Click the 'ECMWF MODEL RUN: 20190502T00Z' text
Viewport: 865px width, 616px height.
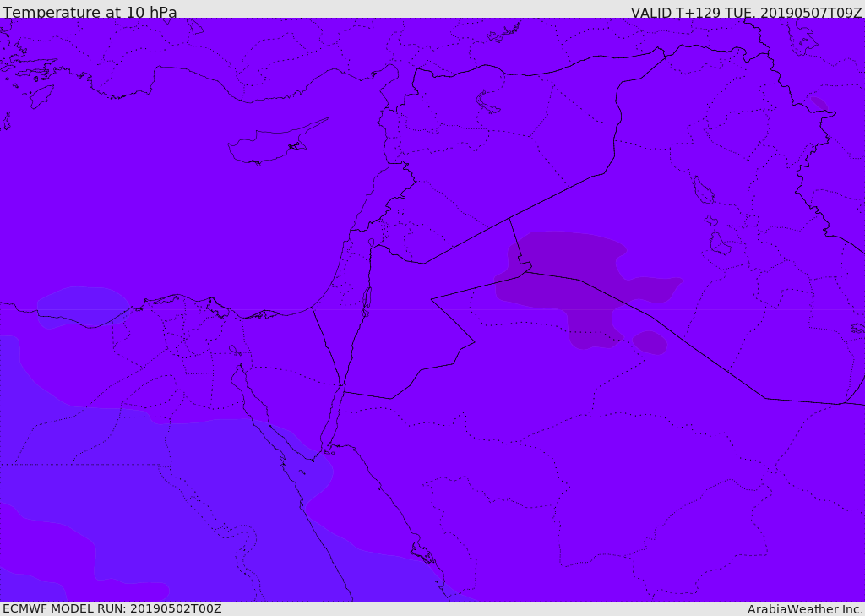(x=112, y=608)
